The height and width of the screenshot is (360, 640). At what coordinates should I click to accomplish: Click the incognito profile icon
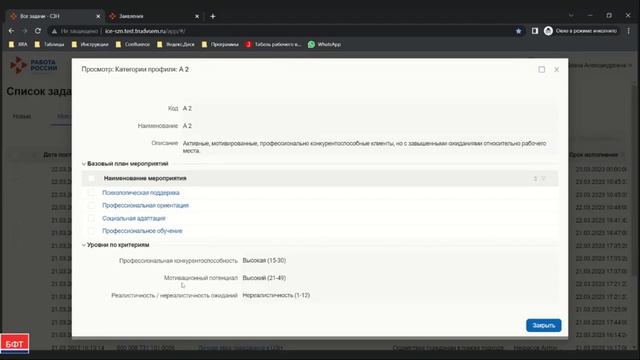549,31
